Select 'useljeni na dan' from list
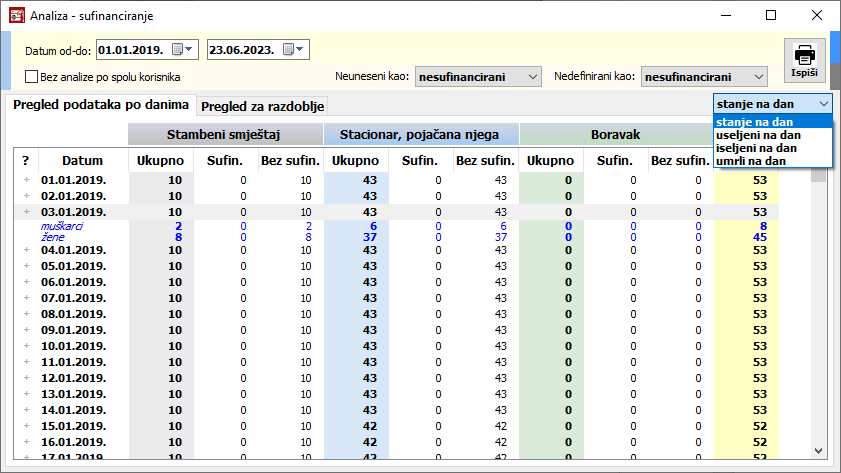The image size is (841, 473). coord(758,135)
